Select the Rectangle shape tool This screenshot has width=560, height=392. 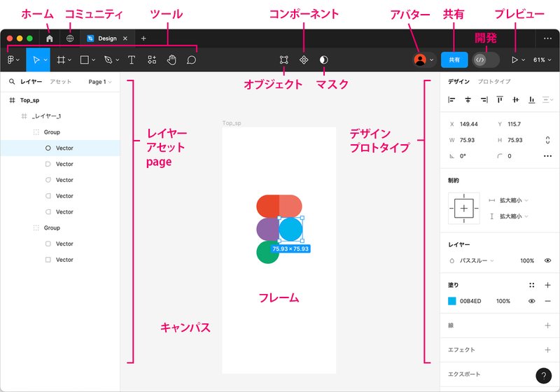[84, 59]
